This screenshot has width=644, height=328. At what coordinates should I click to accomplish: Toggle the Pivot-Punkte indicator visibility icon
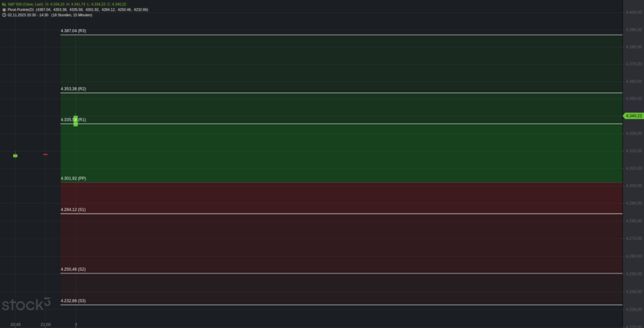(x=4, y=9)
